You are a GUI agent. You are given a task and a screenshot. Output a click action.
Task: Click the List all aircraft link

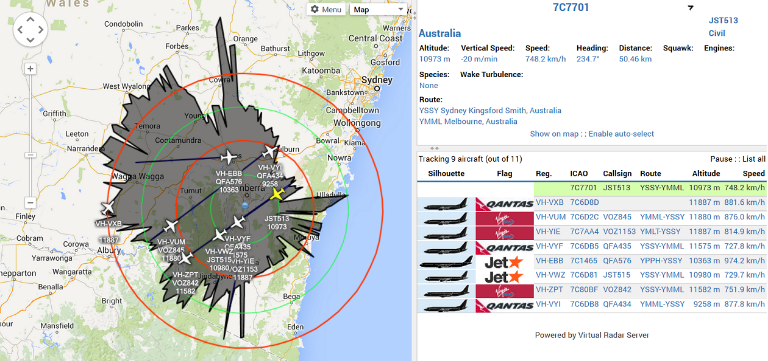click(x=753, y=159)
